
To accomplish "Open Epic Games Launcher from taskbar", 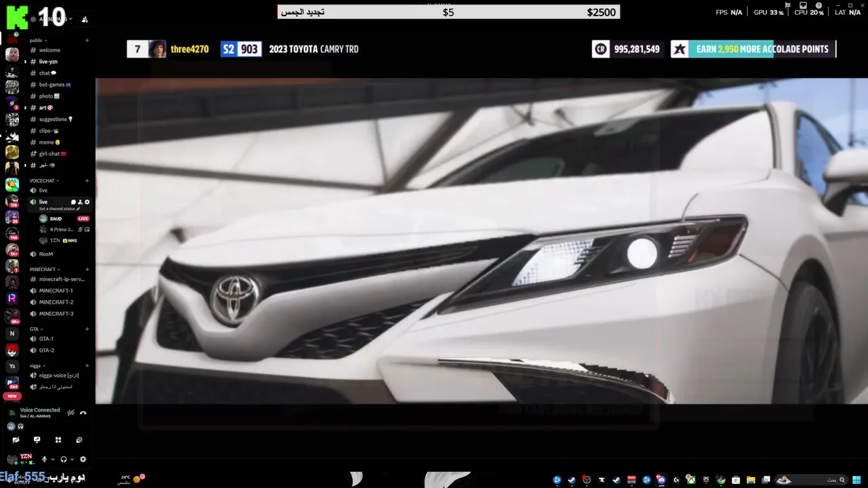I will [x=705, y=480].
